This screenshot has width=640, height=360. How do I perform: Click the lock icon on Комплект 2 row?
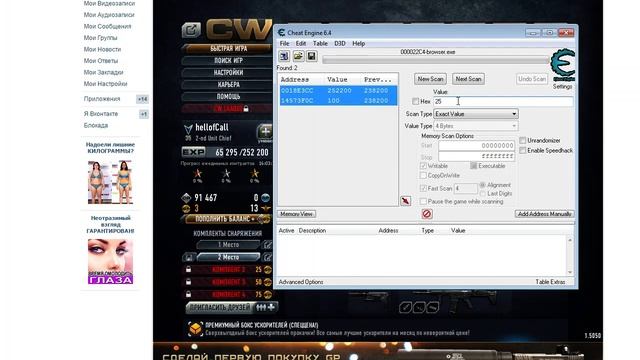pos(188,269)
